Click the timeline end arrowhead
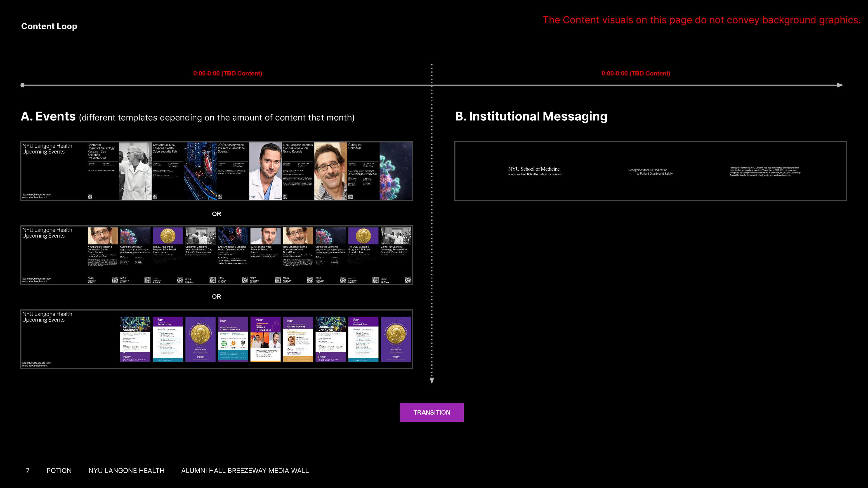 click(840, 85)
